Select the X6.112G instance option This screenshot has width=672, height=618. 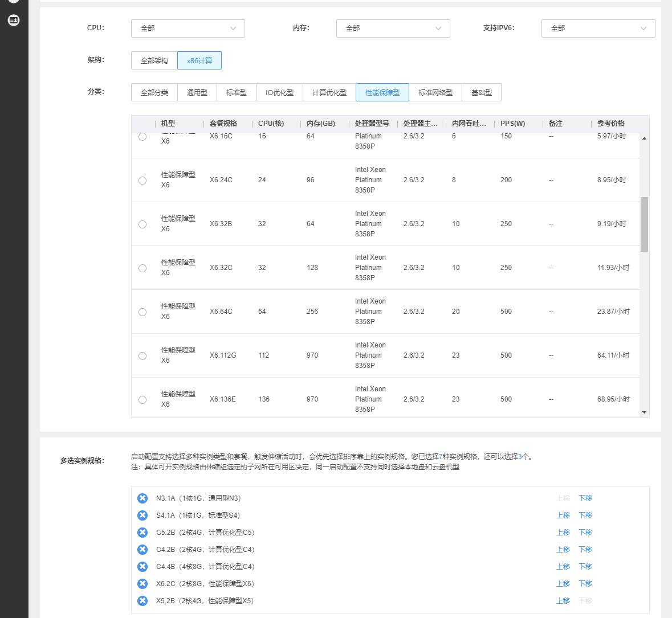[142, 356]
